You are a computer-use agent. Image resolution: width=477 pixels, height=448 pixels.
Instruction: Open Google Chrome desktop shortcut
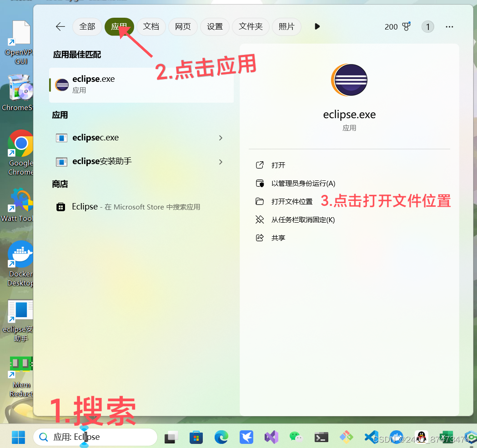pos(20,153)
